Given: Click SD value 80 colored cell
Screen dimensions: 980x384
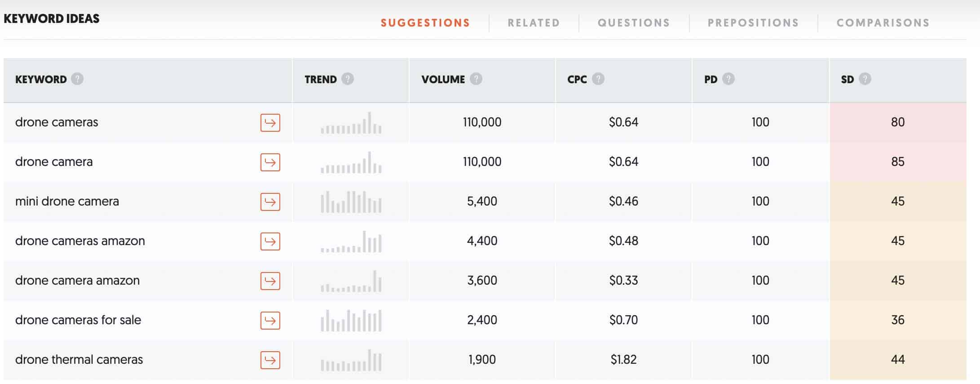Looking at the screenshot, I should (x=897, y=122).
